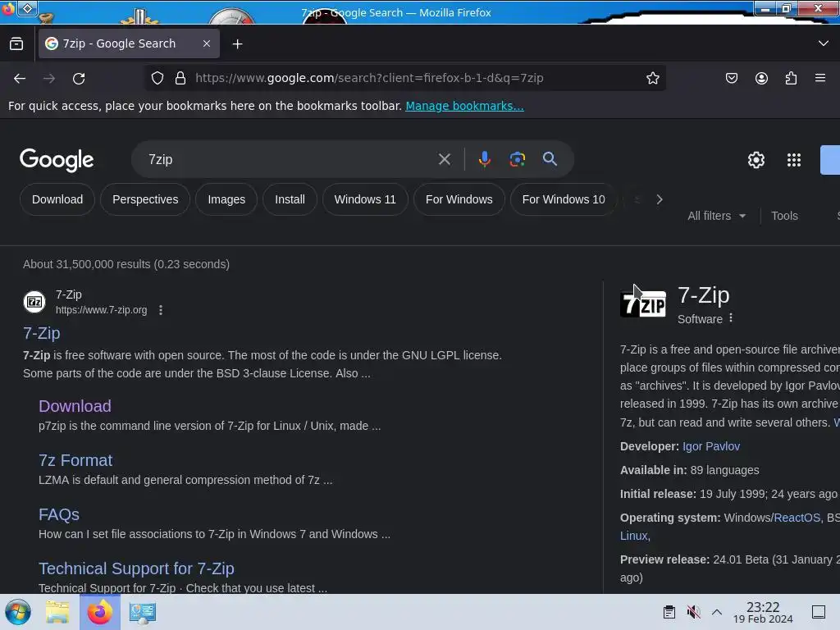Screen dimensions: 840x630
Task: Open Google apps grid icon
Action: click(794, 160)
